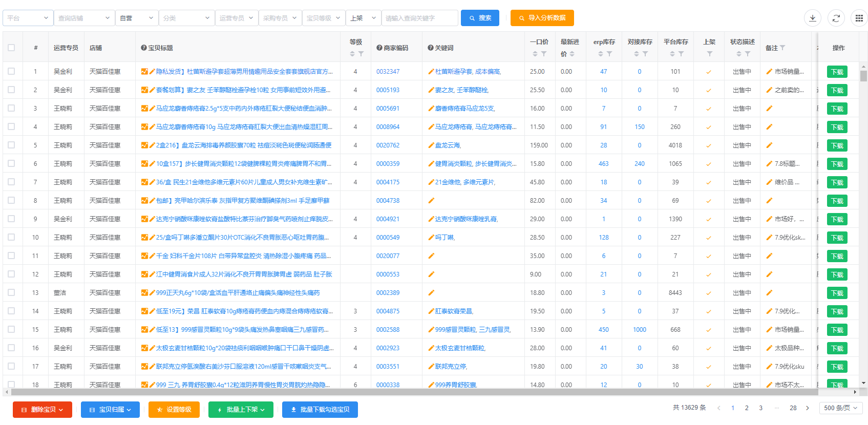Edit keywords pencil icon in row 8
The width and height of the screenshot is (868, 425).
[x=431, y=201]
